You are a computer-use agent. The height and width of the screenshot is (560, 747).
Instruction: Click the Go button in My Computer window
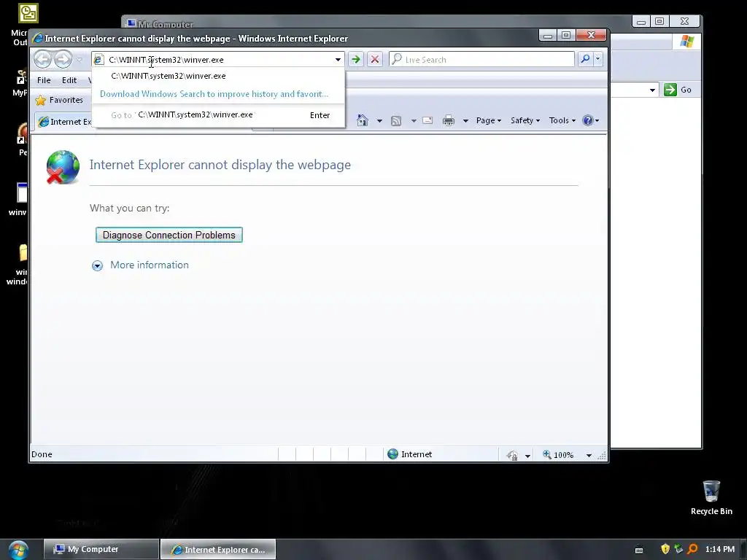(678, 90)
